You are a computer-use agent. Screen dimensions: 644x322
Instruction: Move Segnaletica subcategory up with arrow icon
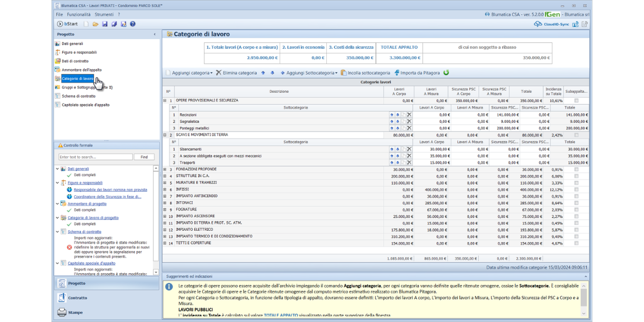point(392,122)
